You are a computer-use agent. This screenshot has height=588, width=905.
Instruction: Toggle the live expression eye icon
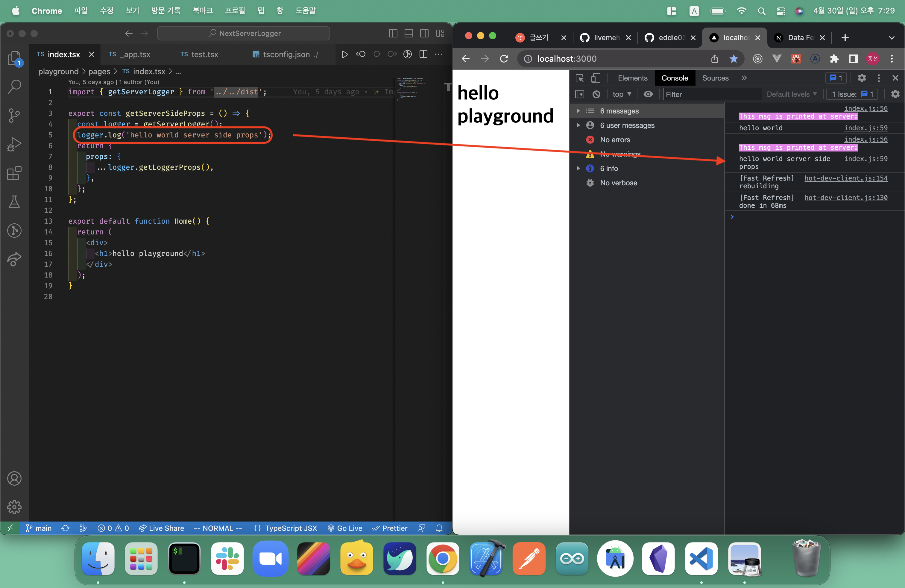point(648,94)
